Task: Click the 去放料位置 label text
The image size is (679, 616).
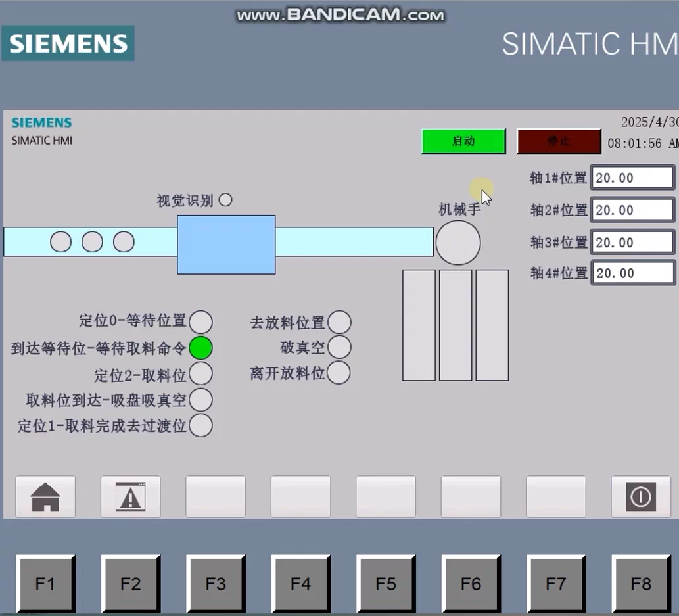Action: [287, 323]
